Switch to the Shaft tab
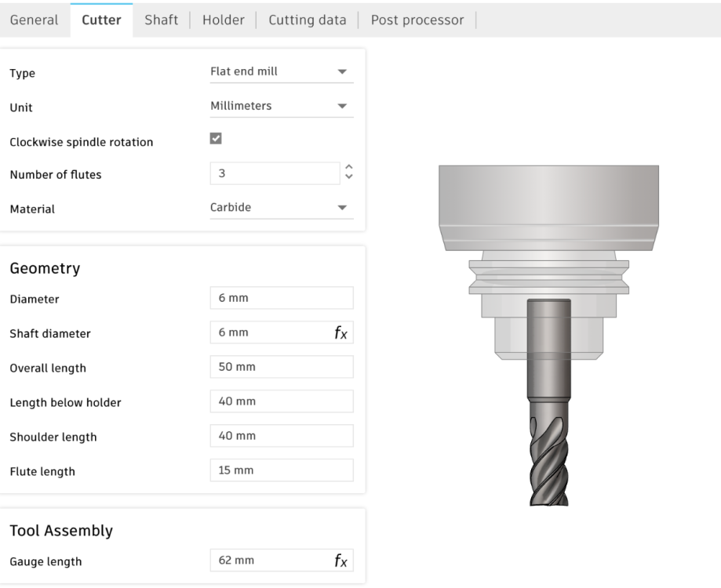Image resolution: width=721 pixels, height=588 pixels. (161, 20)
